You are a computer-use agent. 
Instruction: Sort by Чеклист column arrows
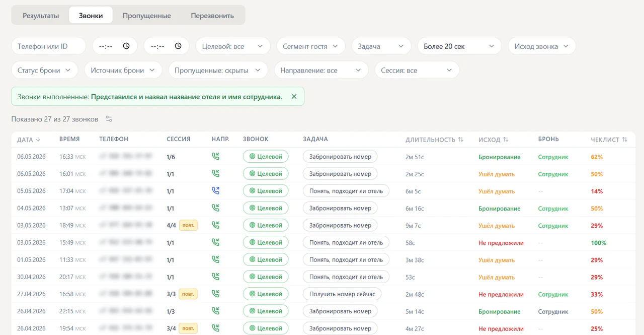(x=624, y=140)
